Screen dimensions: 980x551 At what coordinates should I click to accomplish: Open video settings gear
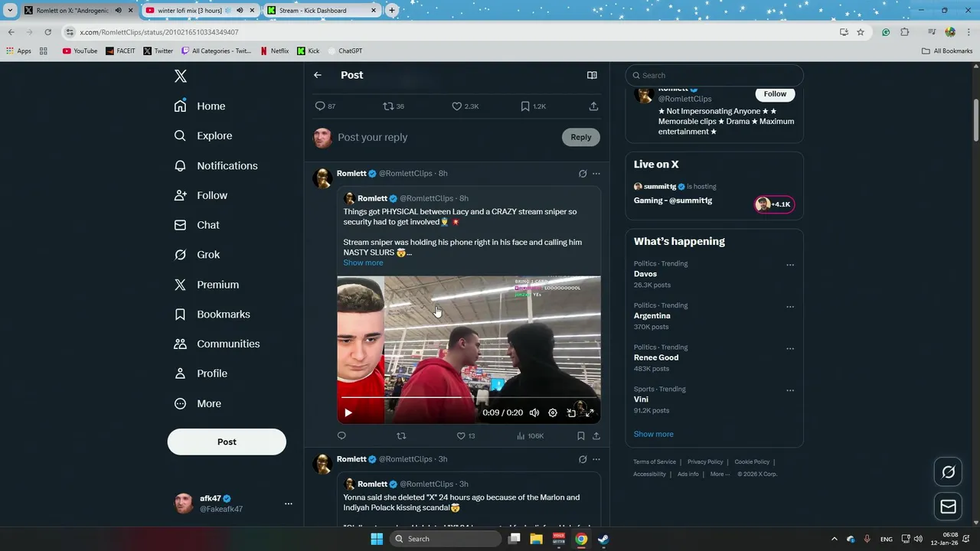pyautogui.click(x=553, y=412)
